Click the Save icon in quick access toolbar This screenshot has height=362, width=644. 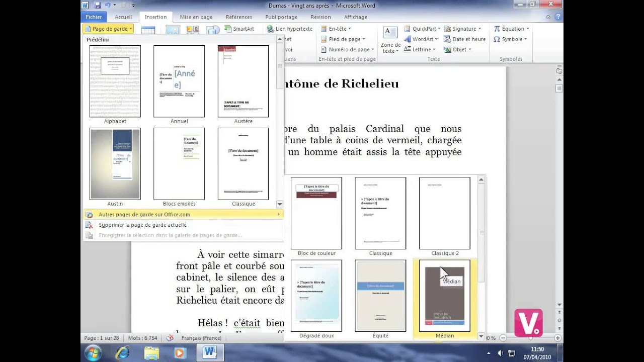pyautogui.click(x=97, y=5)
